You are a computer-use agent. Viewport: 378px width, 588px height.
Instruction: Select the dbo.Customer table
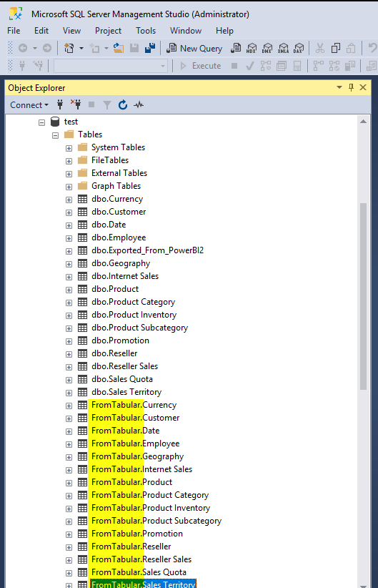pyautogui.click(x=119, y=212)
